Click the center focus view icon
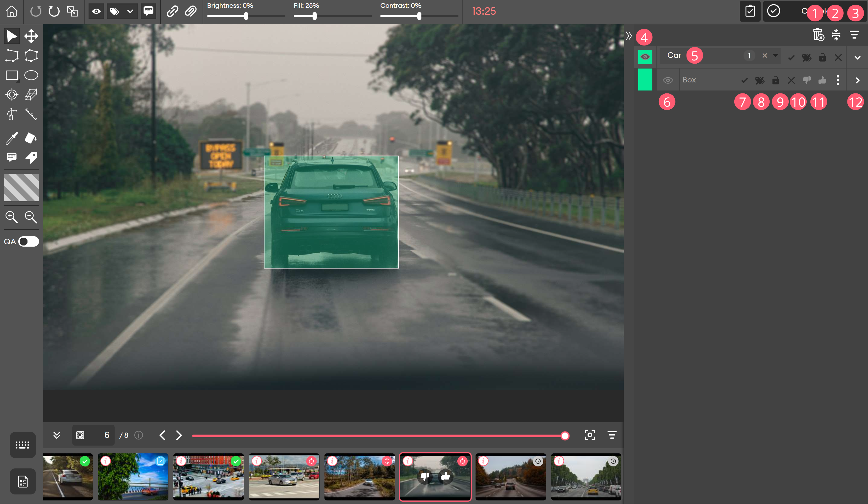Image resolution: width=868 pixels, height=504 pixels. coord(590,435)
